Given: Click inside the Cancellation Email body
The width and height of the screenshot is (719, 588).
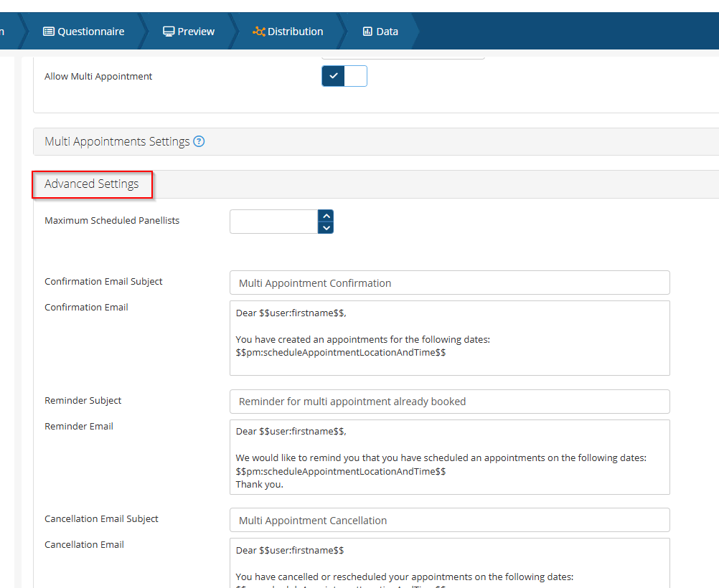Looking at the screenshot, I should (x=449, y=563).
